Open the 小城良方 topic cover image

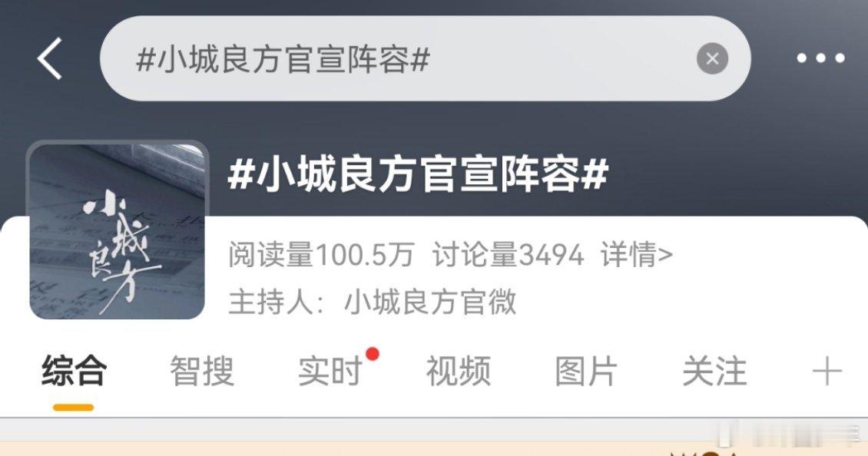118,230
